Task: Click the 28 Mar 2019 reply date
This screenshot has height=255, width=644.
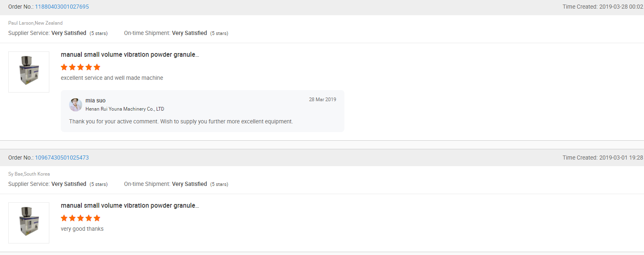Action: pyautogui.click(x=323, y=100)
